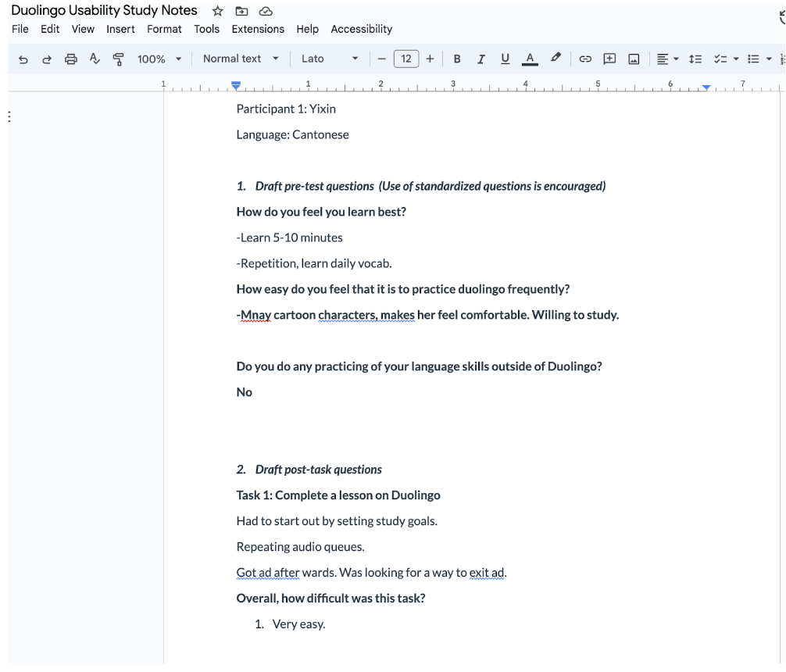The image size is (786, 672).
Task: Expand the Normal text style dropdown
Action: [241, 59]
